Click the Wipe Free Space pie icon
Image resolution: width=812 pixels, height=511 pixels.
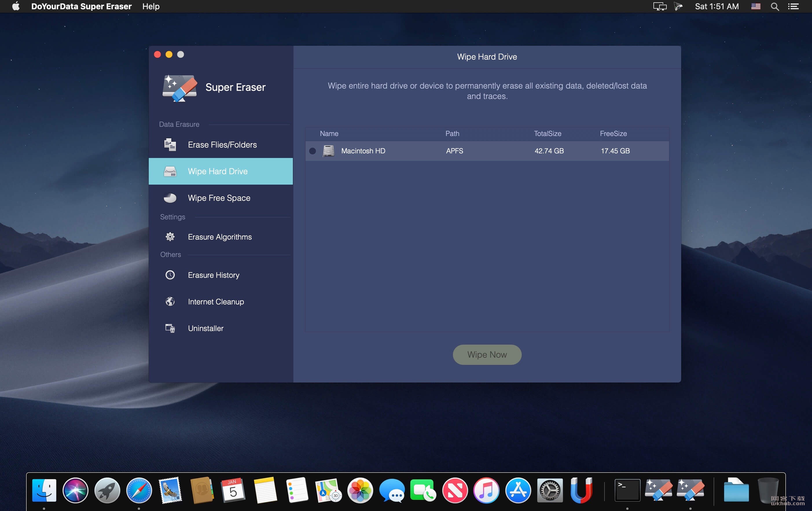click(170, 198)
